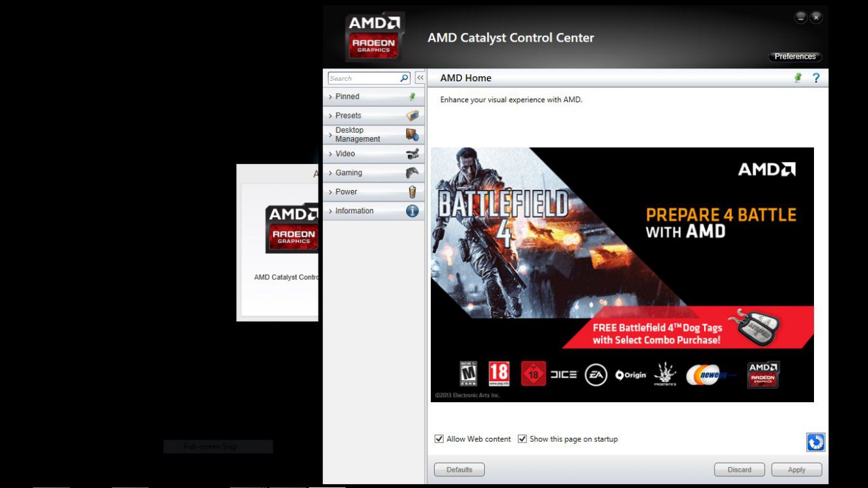Click the Apply button

[x=796, y=470]
